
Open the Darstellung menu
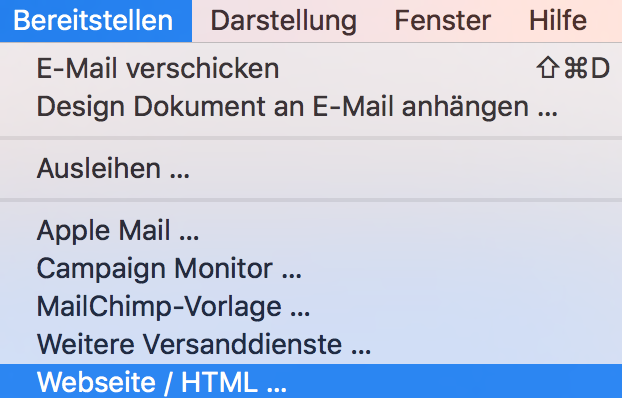point(283,21)
